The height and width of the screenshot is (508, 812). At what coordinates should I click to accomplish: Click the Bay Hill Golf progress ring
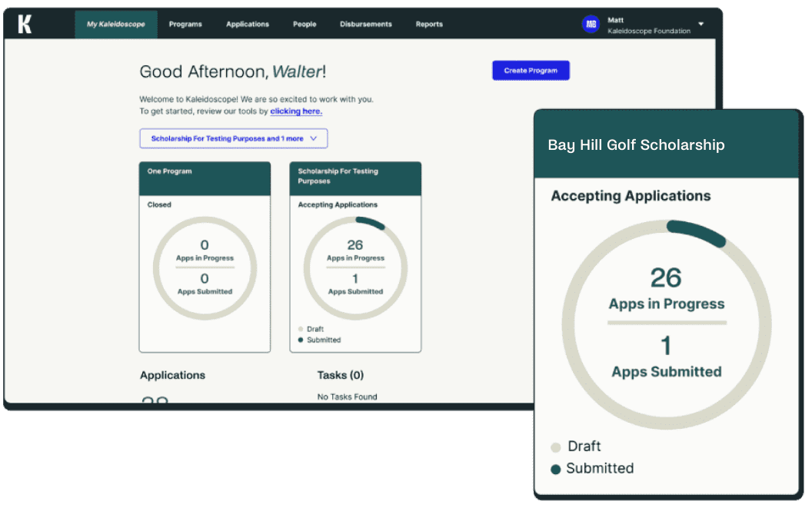(x=667, y=324)
